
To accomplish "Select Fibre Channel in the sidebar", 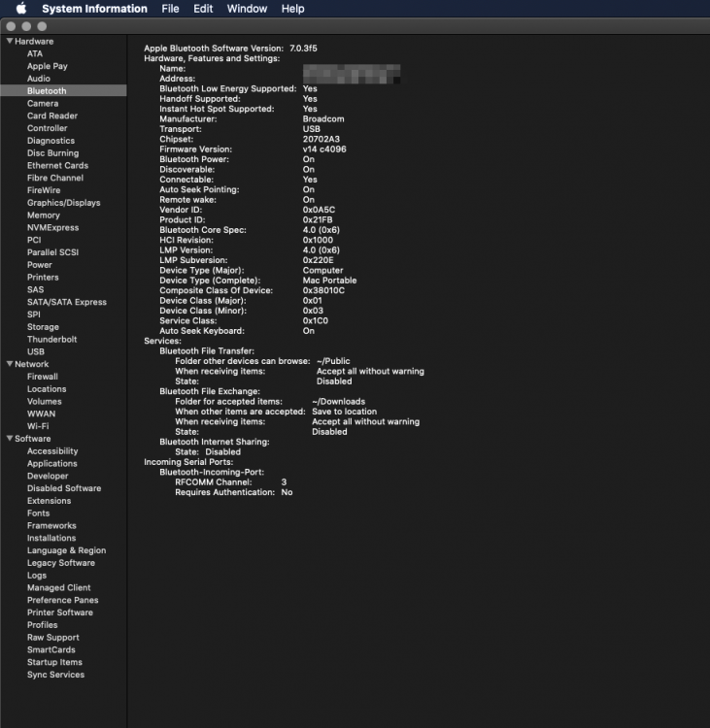I will click(55, 178).
